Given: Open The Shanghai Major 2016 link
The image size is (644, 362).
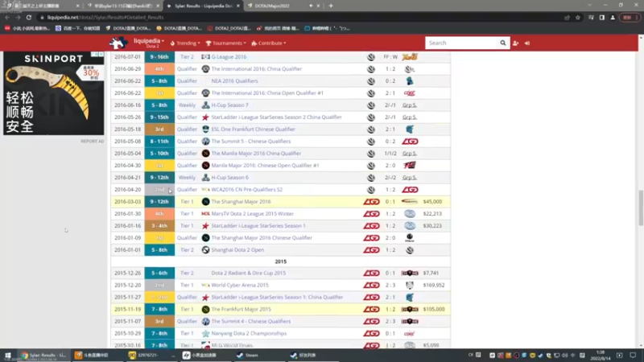Looking at the screenshot, I should 241,202.
